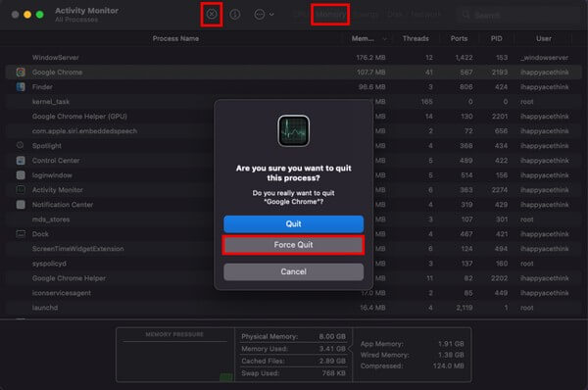Sort by Mem... column header
The height and width of the screenshot is (390, 588).
coord(363,38)
